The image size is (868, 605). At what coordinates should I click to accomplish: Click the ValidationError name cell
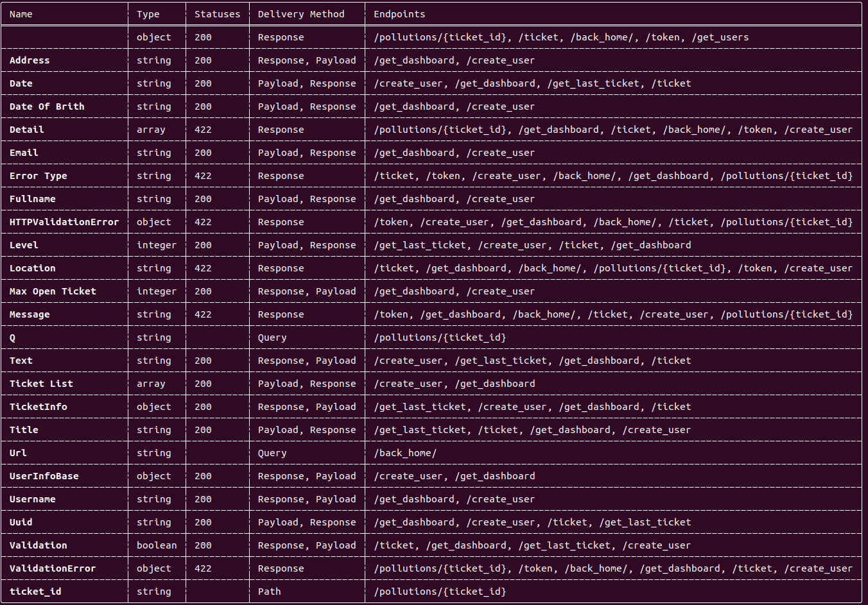[x=53, y=568]
